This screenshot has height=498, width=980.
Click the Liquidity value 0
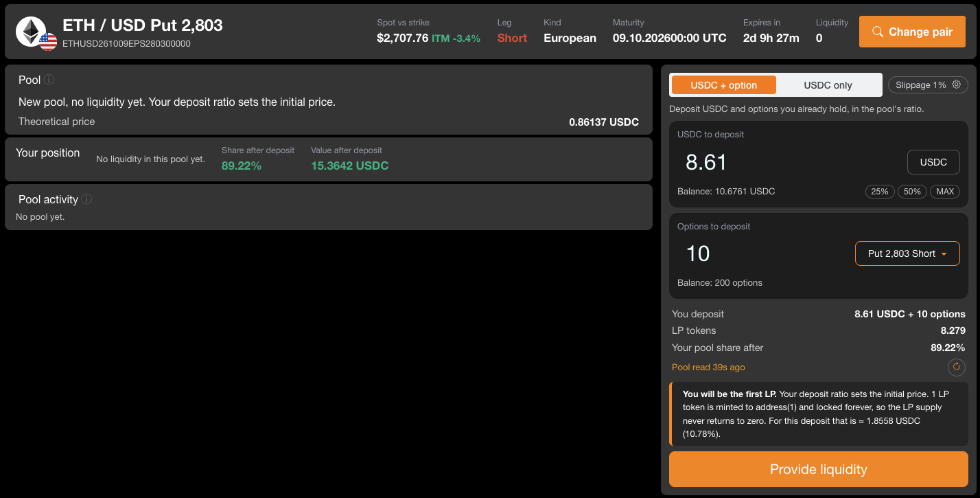coord(819,38)
